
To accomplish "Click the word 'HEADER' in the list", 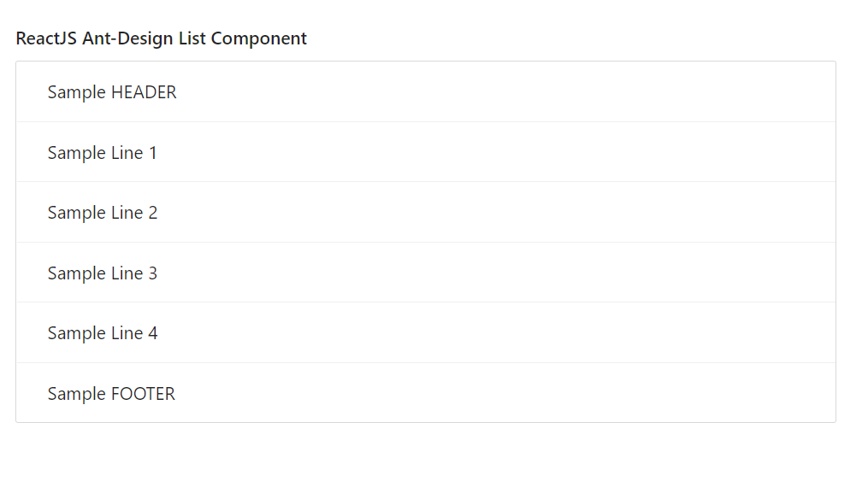I will tap(144, 92).
